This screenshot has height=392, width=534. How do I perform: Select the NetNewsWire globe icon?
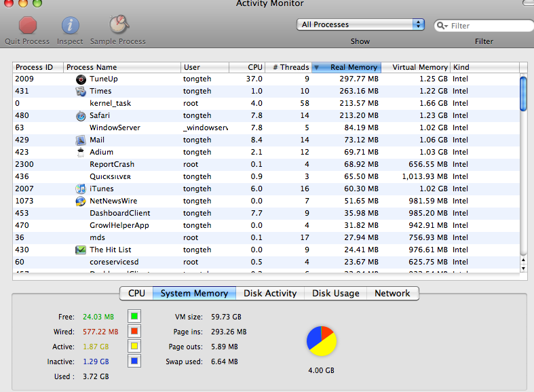point(81,201)
